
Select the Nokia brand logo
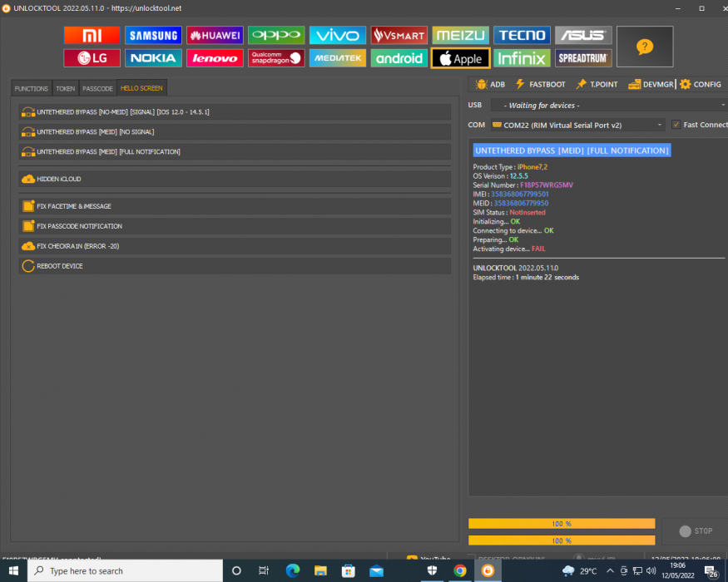(153, 58)
